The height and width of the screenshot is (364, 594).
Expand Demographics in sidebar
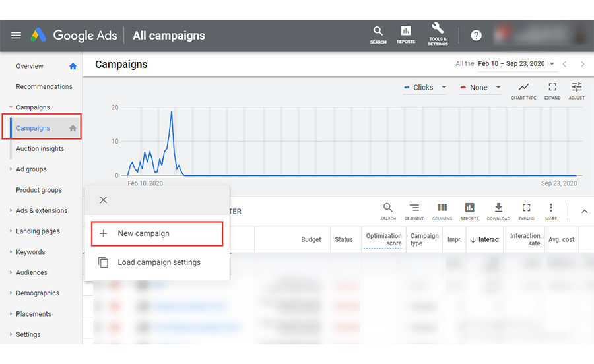tap(11, 293)
